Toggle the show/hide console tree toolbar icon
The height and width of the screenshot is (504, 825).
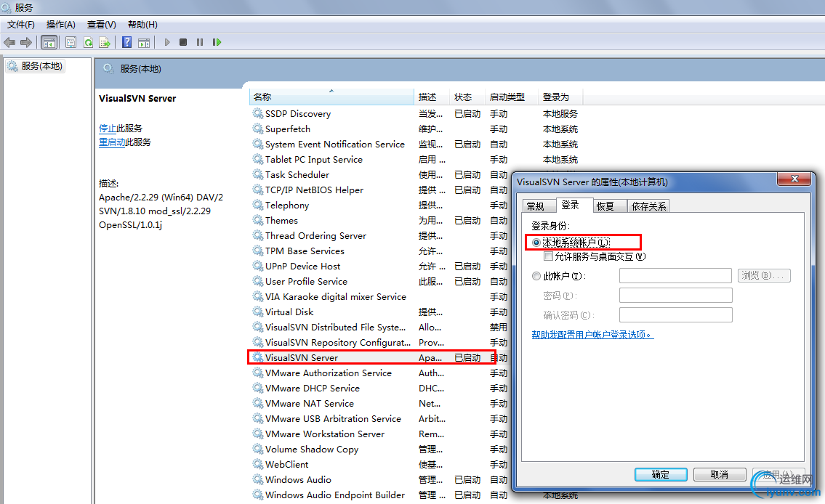click(49, 42)
